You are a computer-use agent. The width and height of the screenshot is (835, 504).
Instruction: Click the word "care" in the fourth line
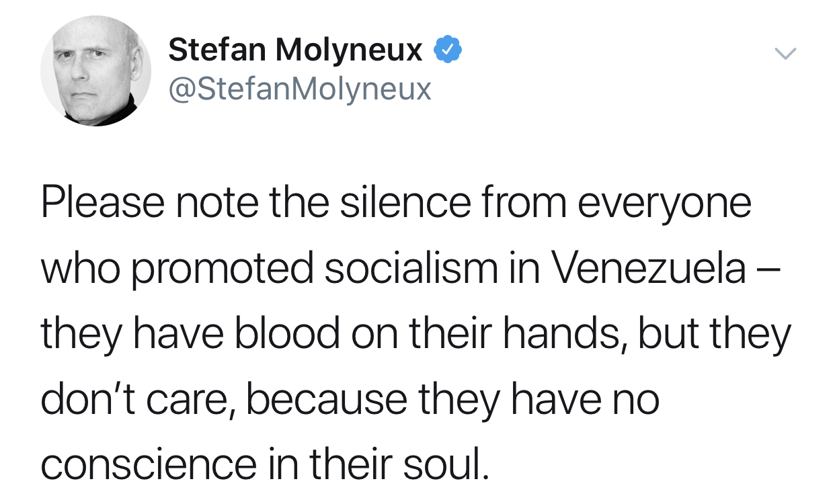(196, 399)
